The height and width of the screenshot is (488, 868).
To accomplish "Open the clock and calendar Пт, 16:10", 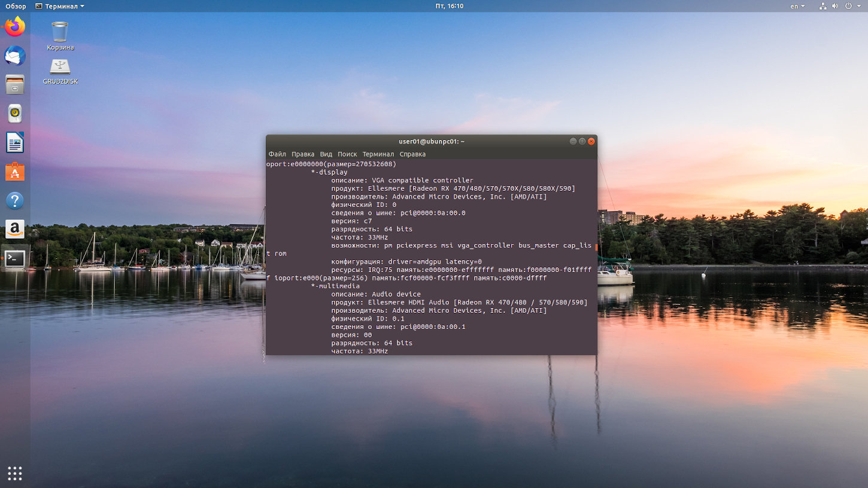I will click(450, 6).
